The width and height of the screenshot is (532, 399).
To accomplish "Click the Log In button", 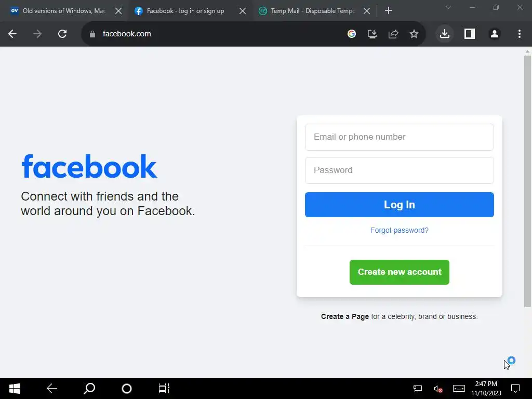I will [400, 205].
